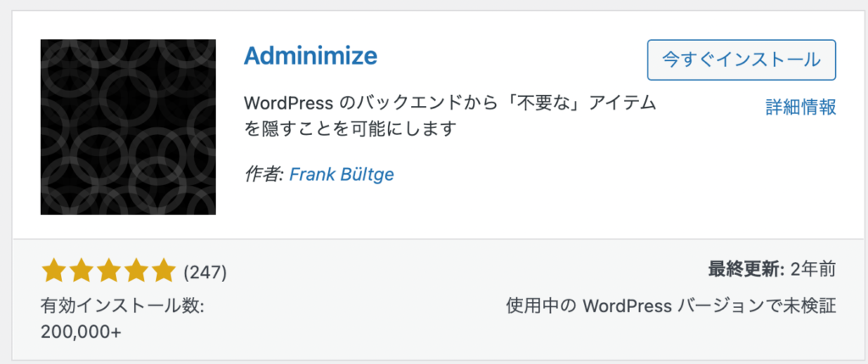
Task: Click the 今すぐインストール button
Action: pos(741,60)
